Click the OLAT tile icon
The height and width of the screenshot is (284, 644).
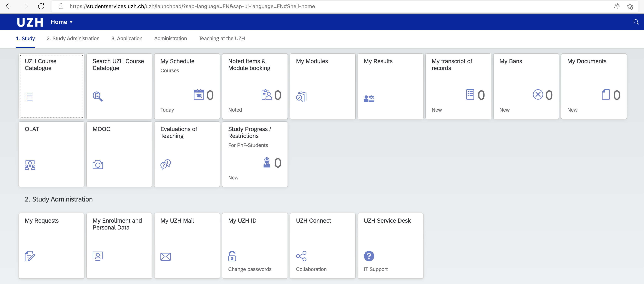coord(30,165)
